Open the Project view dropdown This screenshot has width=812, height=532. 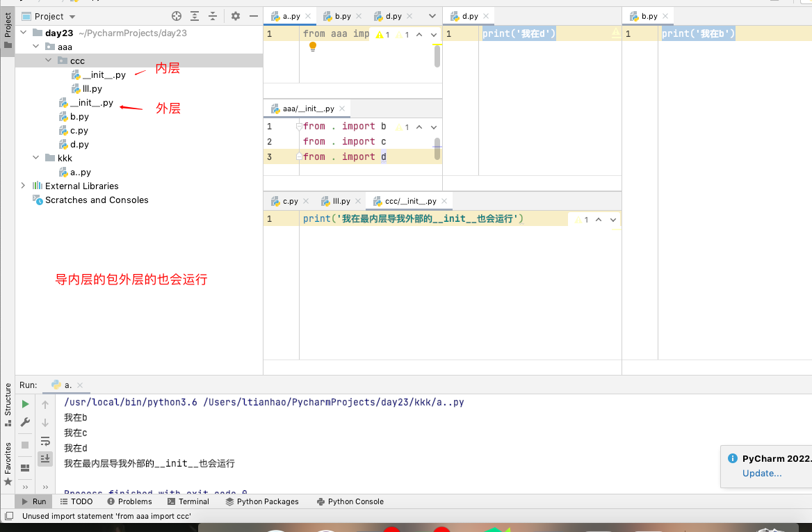coord(72,17)
